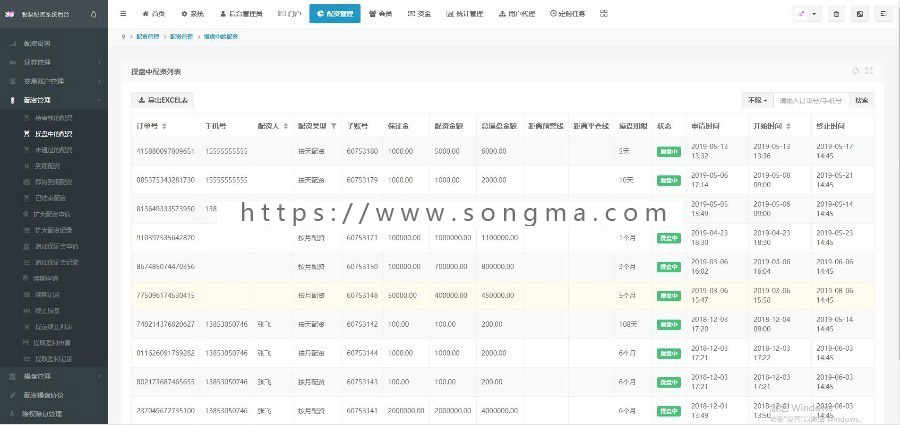The height and width of the screenshot is (425, 900).
Task: Click the 保证金 column header
Action: pos(398,126)
